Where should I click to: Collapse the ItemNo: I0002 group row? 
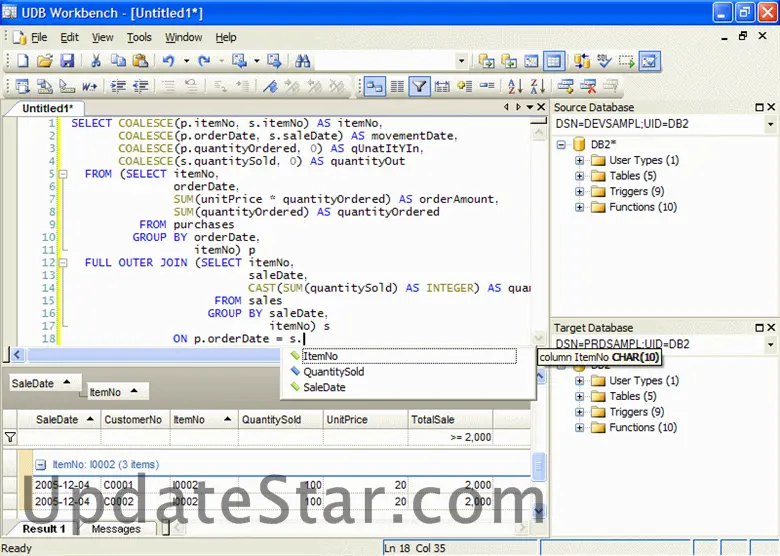(x=41, y=464)
